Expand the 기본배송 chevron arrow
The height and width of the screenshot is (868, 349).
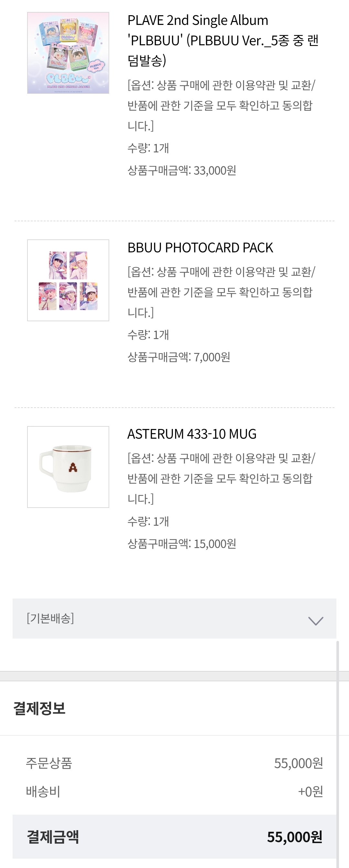click(x=315, y=621)
